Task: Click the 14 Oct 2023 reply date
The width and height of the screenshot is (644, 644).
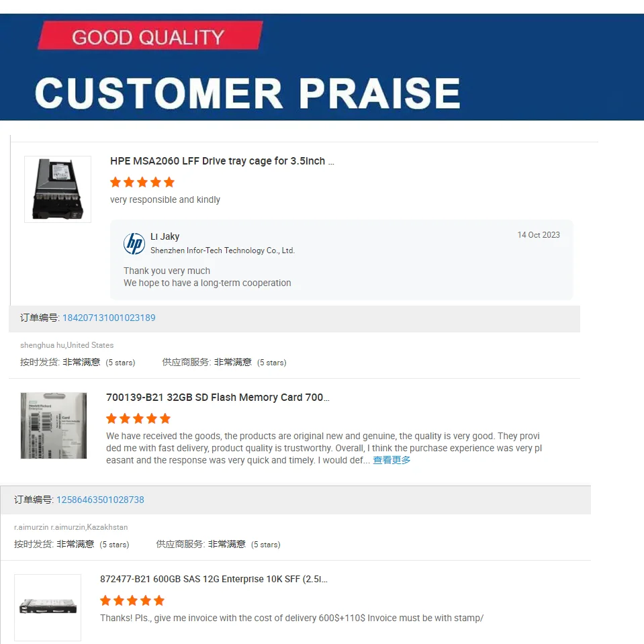Action: pos(538,235)
